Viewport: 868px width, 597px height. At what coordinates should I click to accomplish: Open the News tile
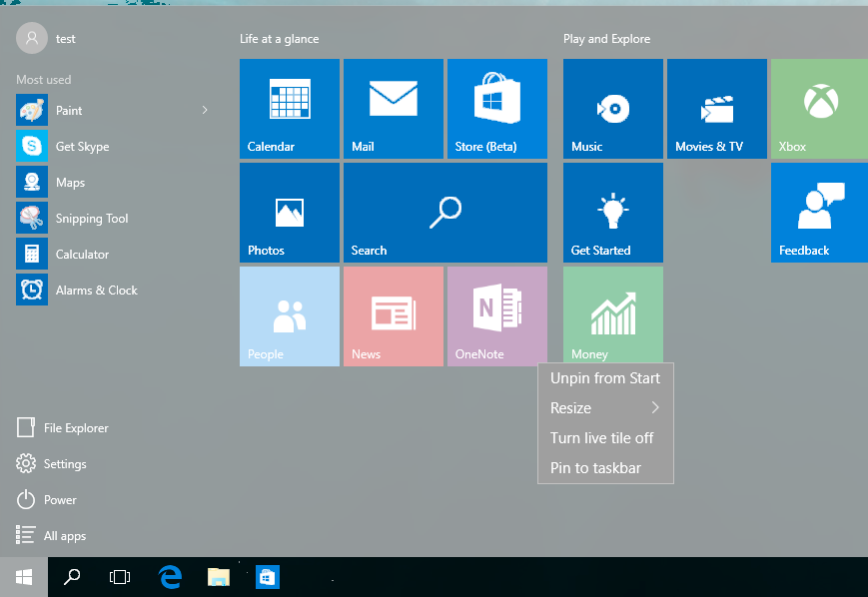(393, 316)
